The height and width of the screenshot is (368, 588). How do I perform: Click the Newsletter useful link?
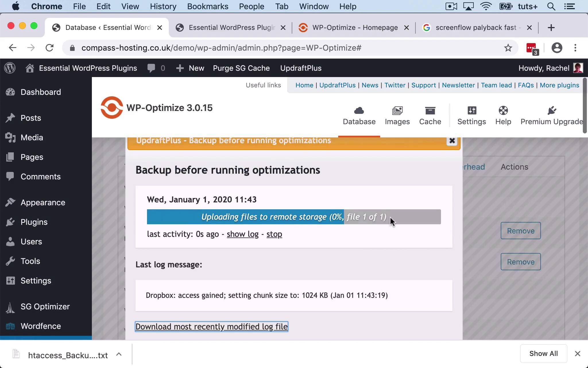(458, 85)
